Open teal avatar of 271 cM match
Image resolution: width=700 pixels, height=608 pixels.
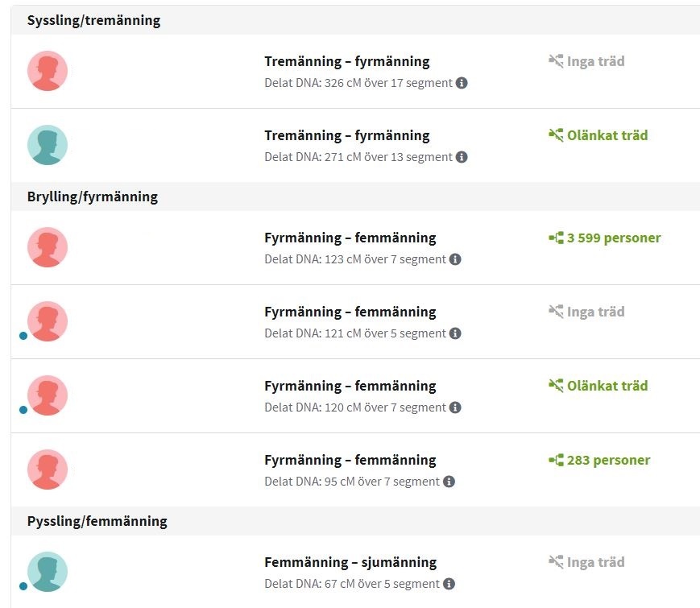pyautogui.click(x=48, y=145)
